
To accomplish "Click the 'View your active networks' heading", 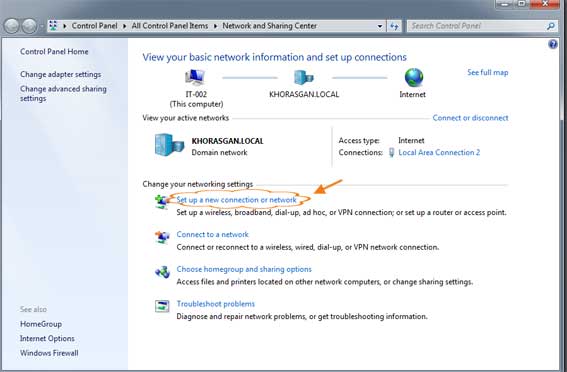I will click(x=186, y=118).
